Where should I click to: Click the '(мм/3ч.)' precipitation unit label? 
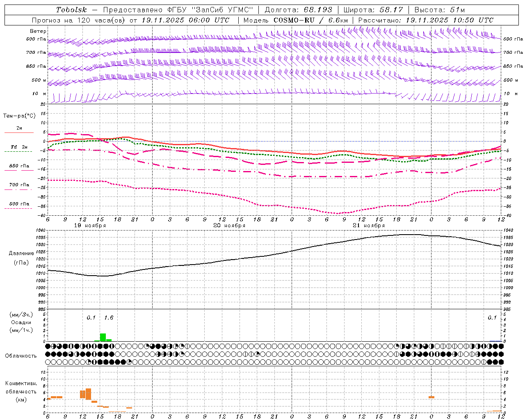point(21,315)
